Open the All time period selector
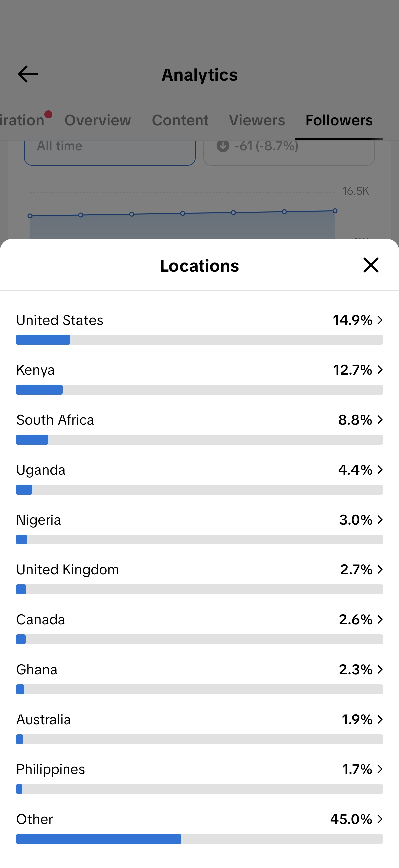The image size is (399, 868). pyautogui.click(x=110, y=152)
